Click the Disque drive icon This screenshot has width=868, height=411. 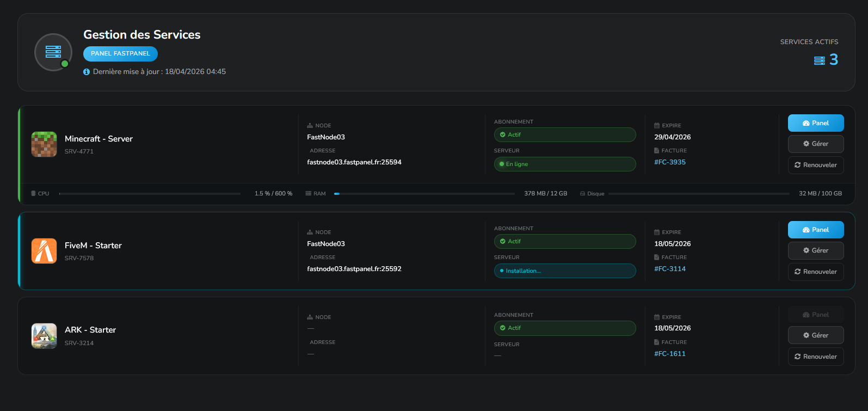[x=582, y=194]
